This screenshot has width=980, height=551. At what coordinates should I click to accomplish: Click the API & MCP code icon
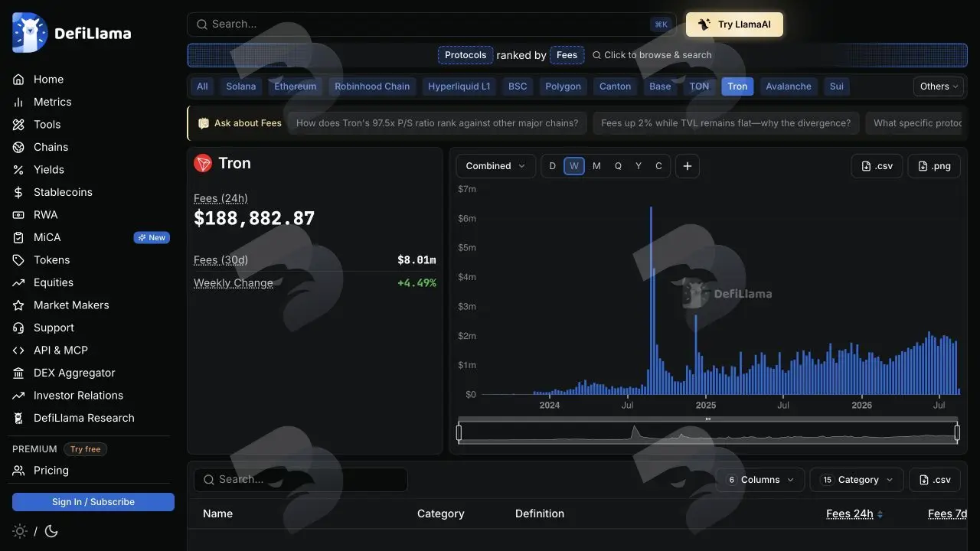[18, 350]
